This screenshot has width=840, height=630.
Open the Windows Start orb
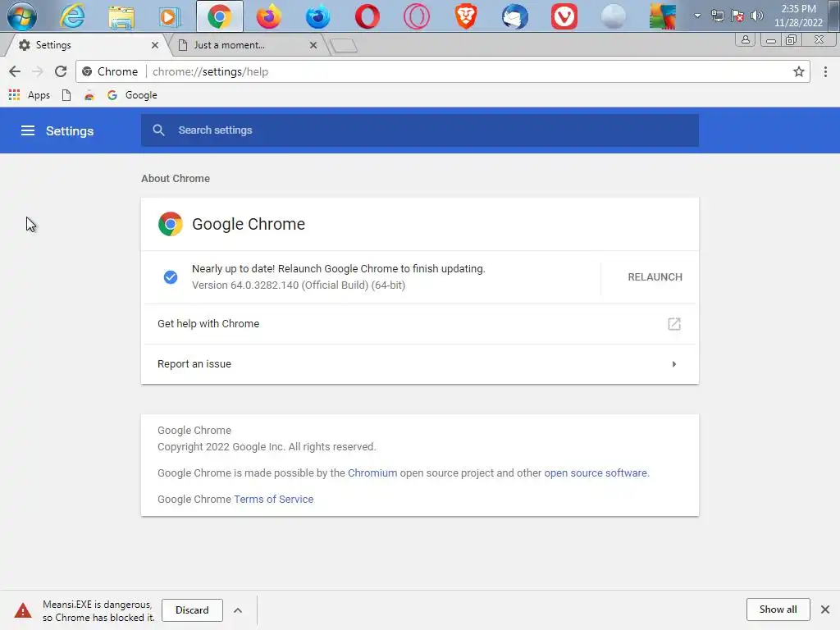22,16
